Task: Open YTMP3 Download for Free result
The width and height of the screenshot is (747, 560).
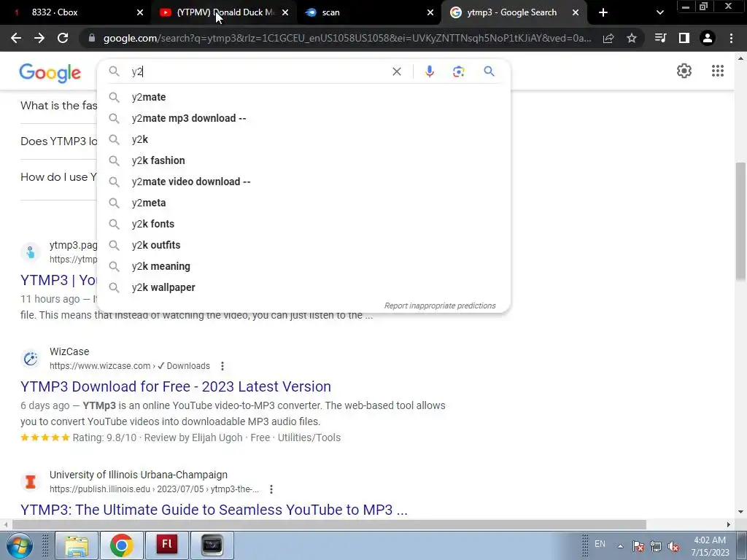Action: pyautogui.click(x=176, y=386)
